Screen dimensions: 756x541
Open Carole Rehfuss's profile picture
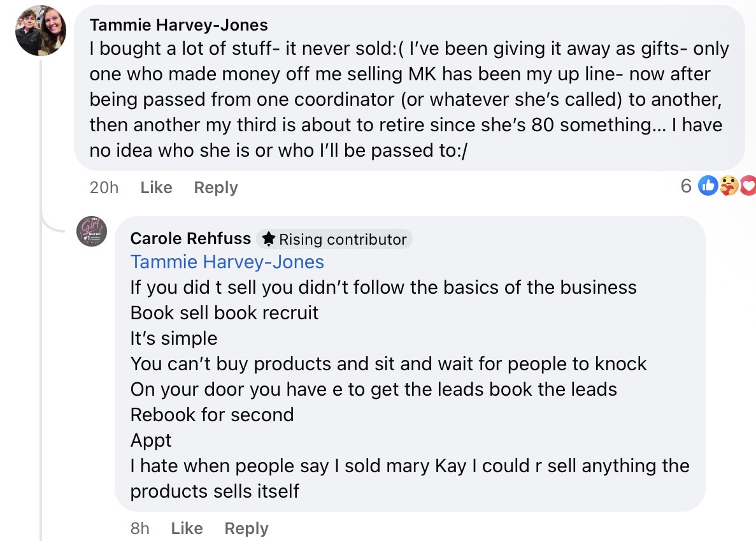[x=92, y=231]
